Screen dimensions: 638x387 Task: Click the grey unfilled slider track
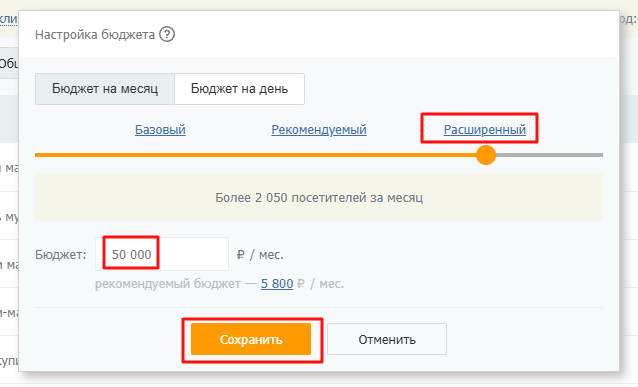[x=549, y=155]
